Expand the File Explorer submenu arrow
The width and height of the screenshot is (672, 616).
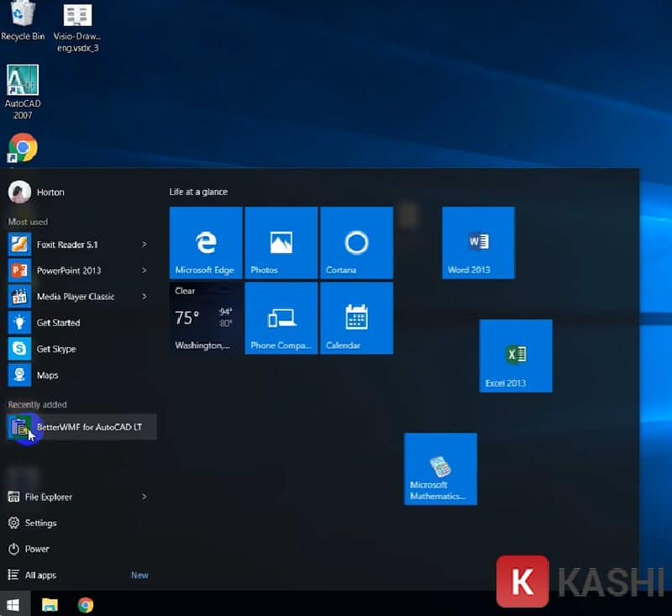click(x=144, y=497)
